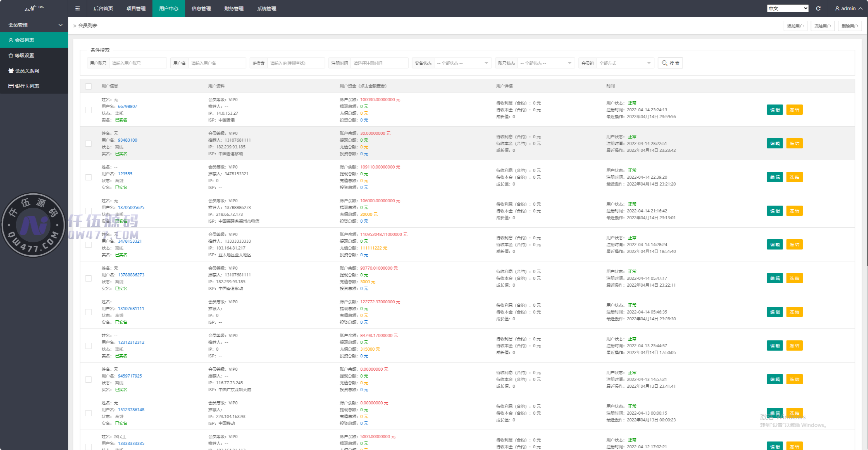Toggle the select-all checkbox in table header

88,86
